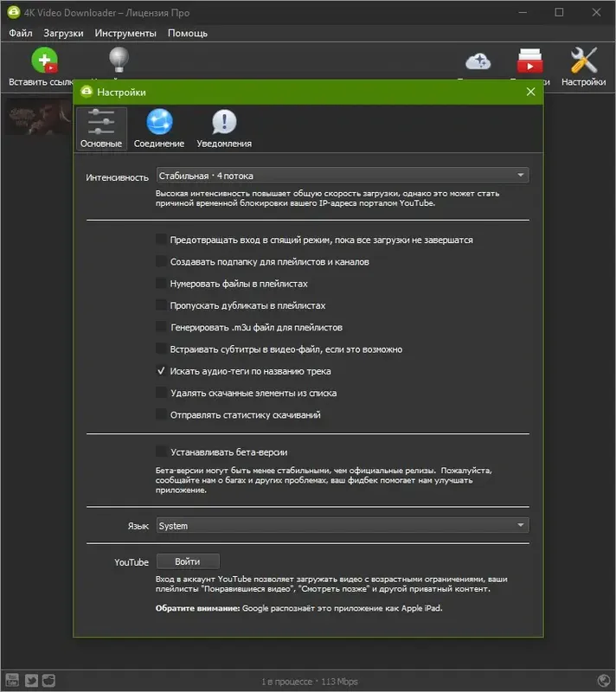This screenshot has height=692, width=616.
Task: Open the Помощь menu
Action: 188,33
